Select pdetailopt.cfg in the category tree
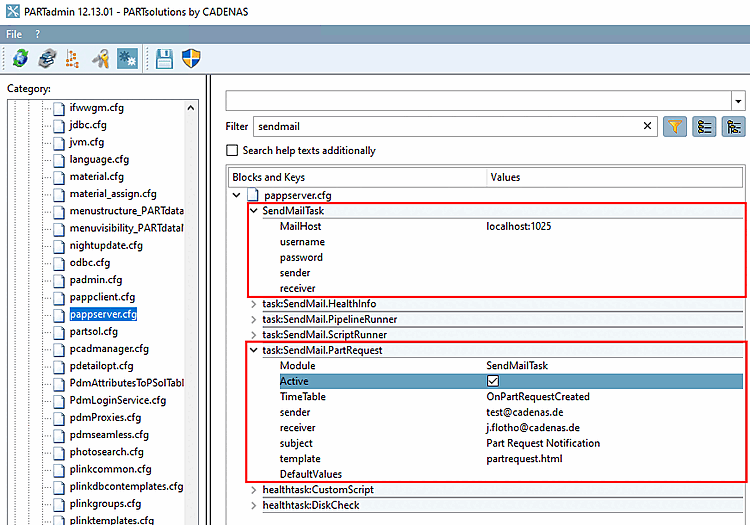 (x=101, y=366)
